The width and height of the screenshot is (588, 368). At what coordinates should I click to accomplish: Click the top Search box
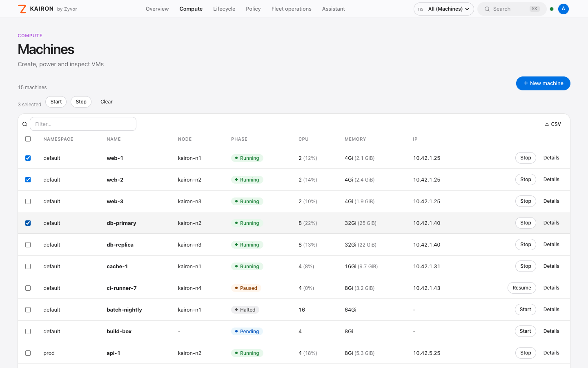512,9
